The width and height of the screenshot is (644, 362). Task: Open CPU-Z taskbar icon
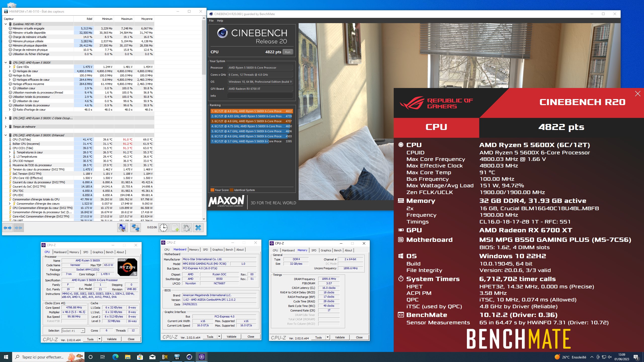pyautogui.click(x=202, y=357)
